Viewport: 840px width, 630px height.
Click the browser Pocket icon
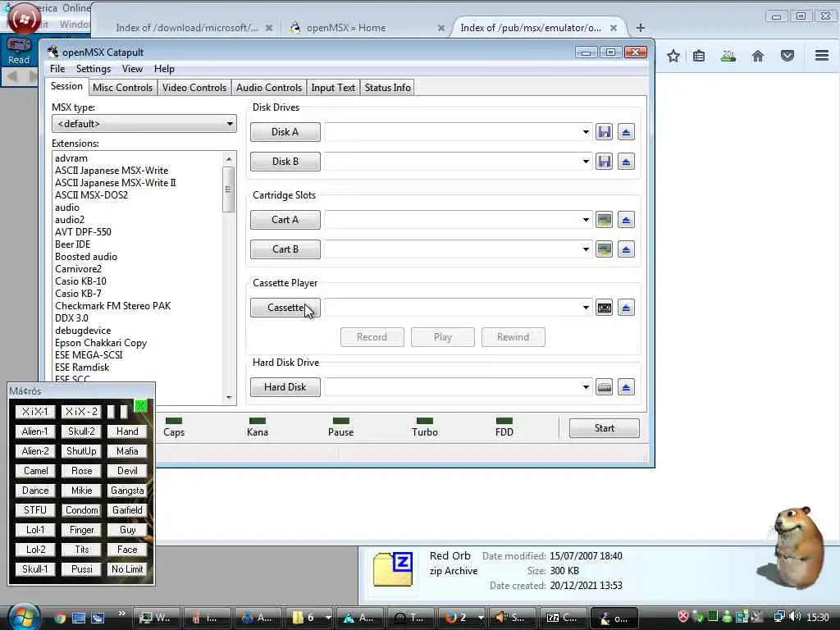point(787,56)
